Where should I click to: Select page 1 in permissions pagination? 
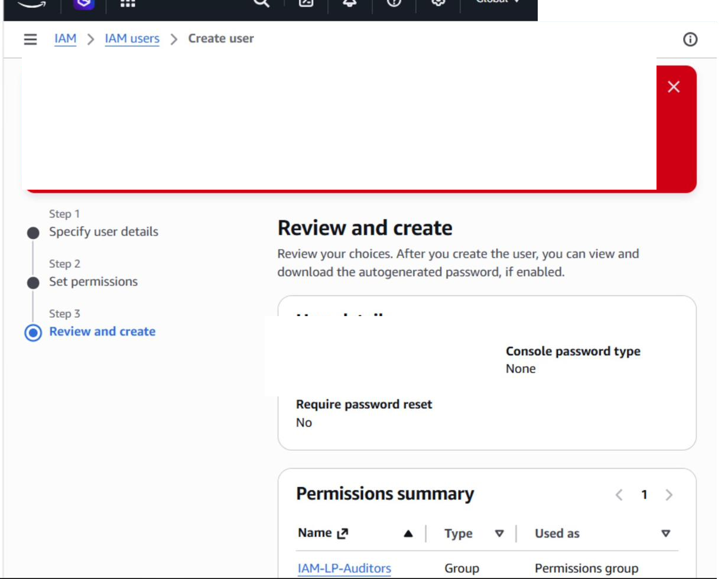click(x=644, y=495)
